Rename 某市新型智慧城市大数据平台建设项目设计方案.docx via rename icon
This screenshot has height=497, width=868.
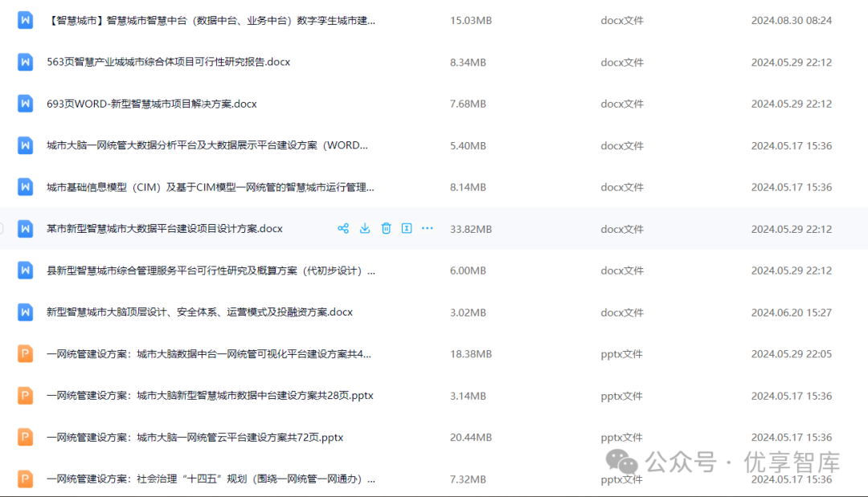pos(407,228)
